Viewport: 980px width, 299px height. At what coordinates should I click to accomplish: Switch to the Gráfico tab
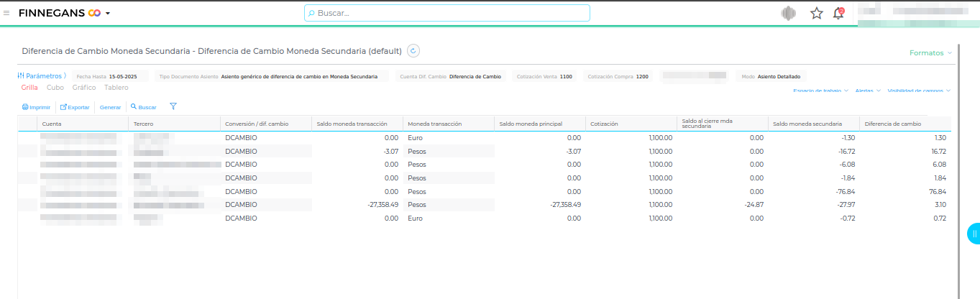coord(84,88)
